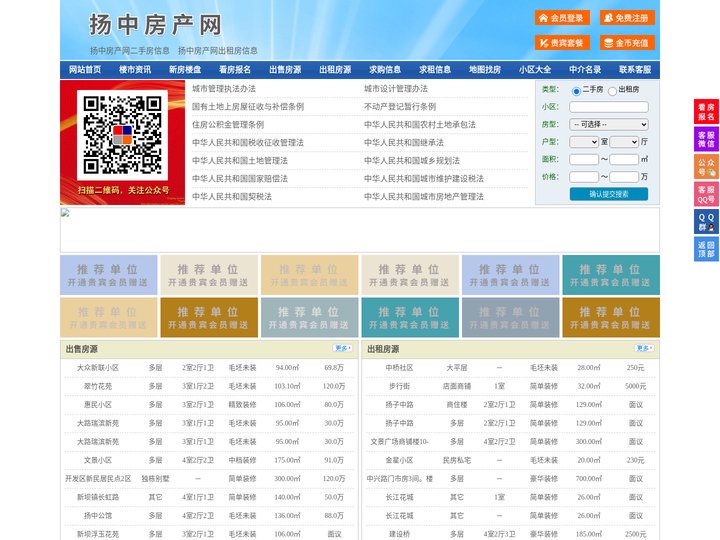Open the 求租信息 navigation item

pos(435,70)
